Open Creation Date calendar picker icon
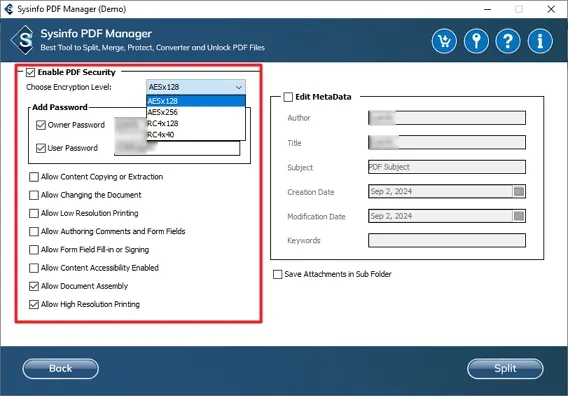568x396 pixels. coord(519,191)
